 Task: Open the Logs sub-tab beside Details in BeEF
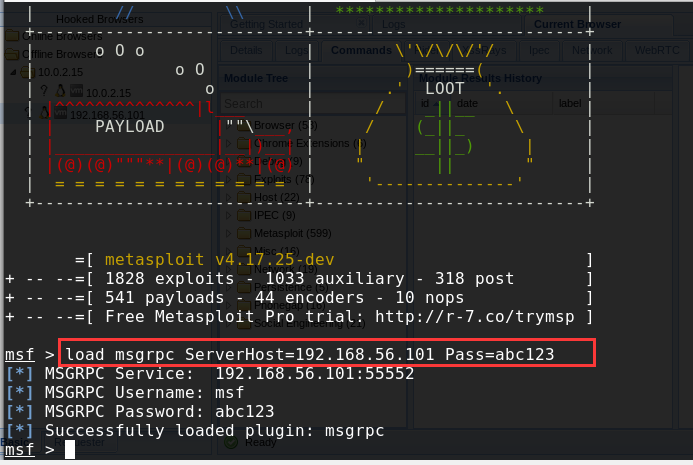tap(296, 50)
